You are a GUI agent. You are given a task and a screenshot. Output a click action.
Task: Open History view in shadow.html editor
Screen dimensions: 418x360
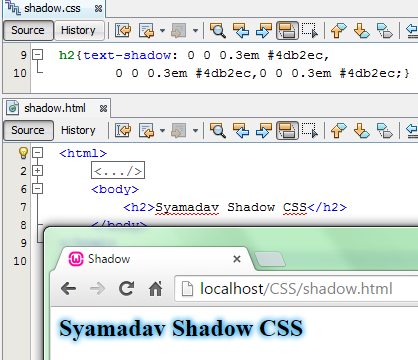pyautogui.click(x=78, y=130)
